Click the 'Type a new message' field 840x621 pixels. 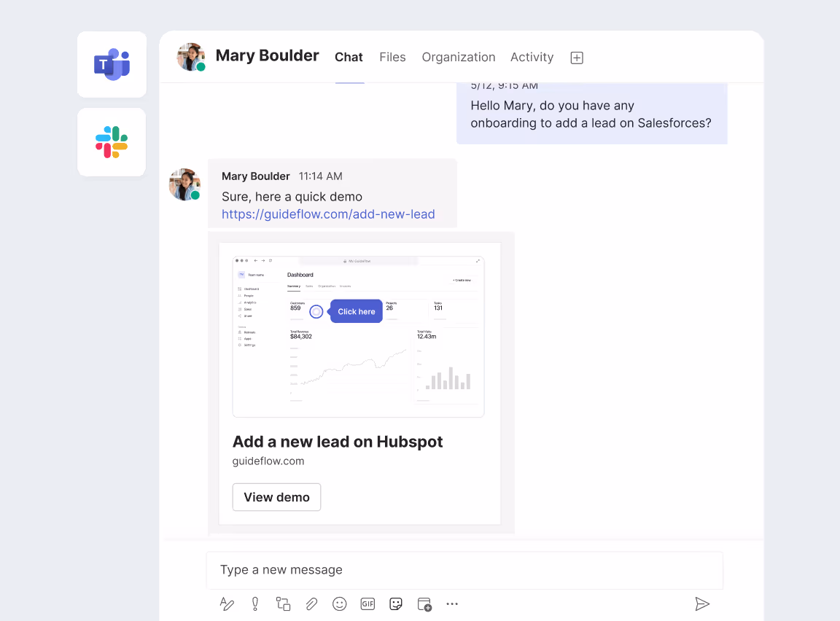tap(464, 570)
